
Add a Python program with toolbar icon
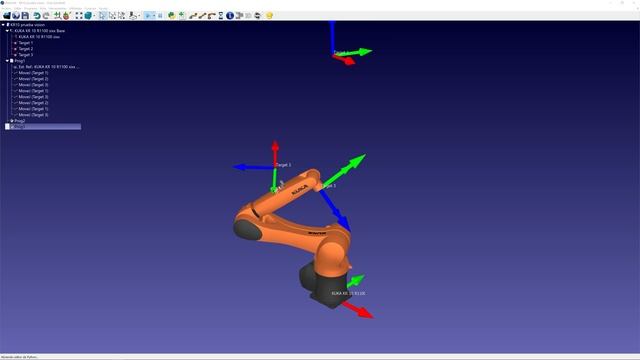tap(172, 16)
